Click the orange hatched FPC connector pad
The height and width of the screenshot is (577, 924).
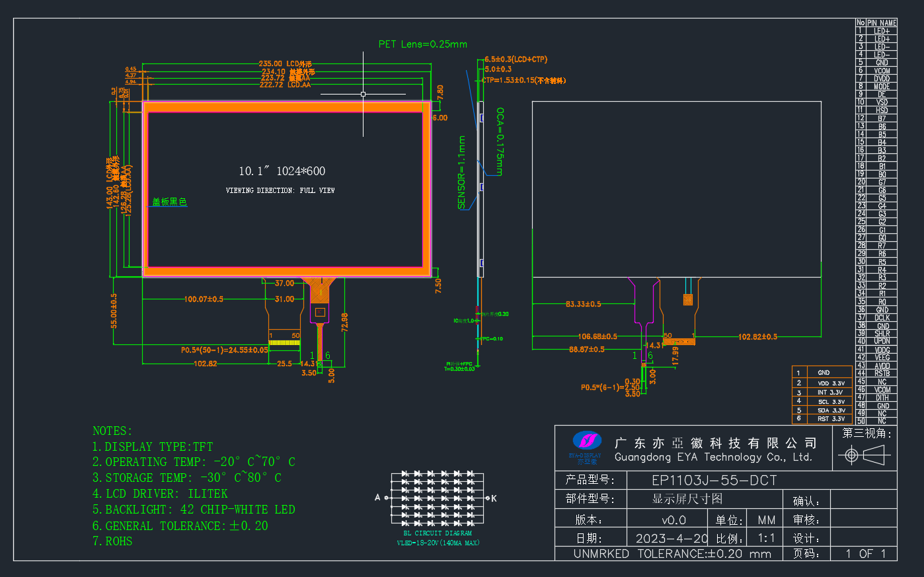[x=687, y=299]
